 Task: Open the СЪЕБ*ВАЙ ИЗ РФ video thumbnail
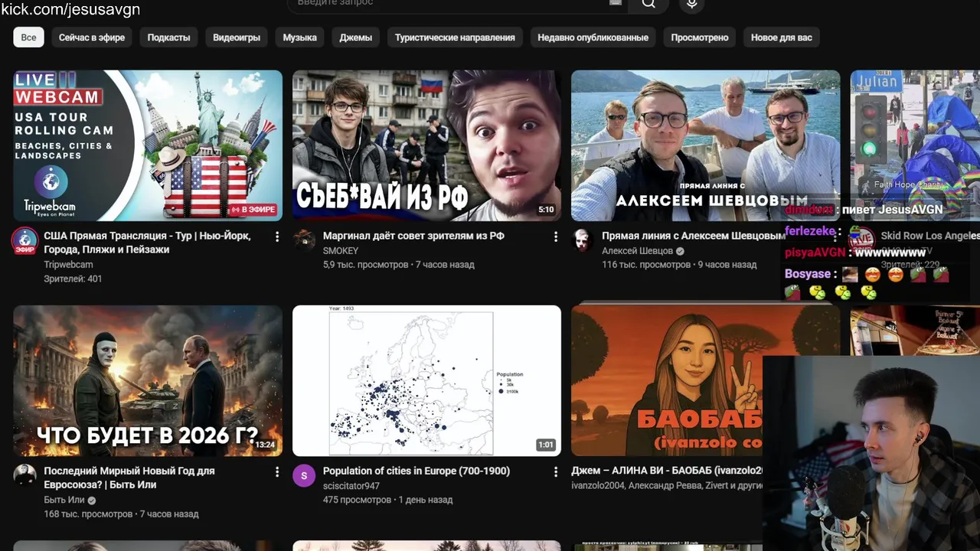(426, 145)
